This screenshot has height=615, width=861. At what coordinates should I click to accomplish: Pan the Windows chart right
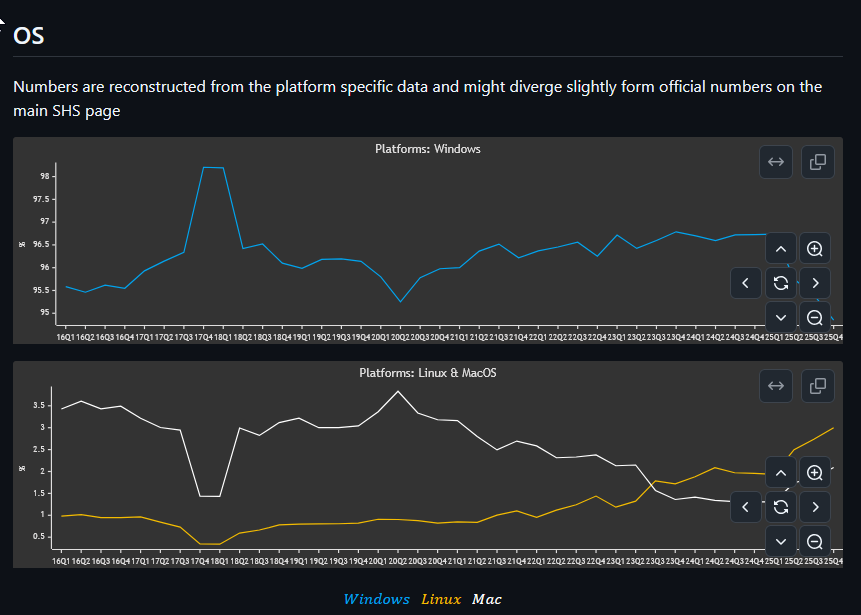click(815, 283)
